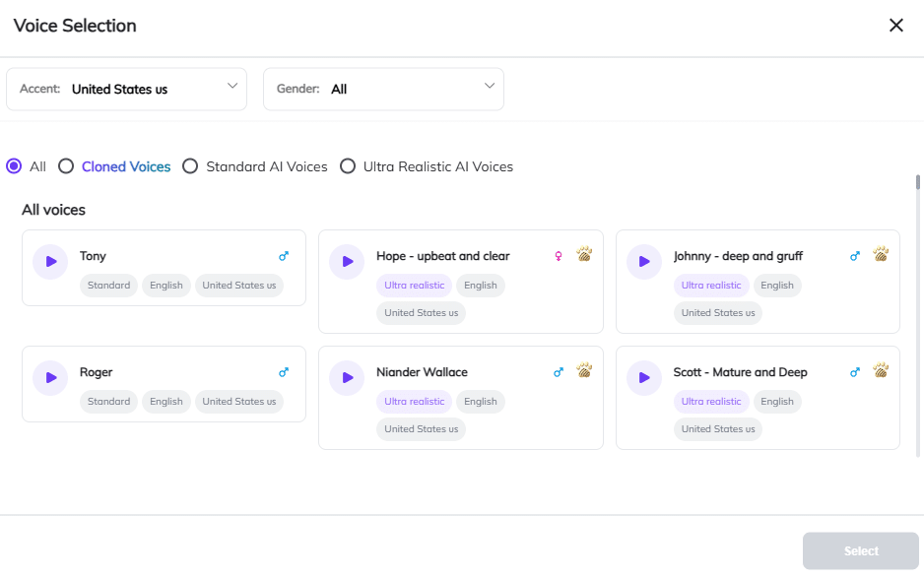Click the crown icon on Scott's card

coord(881,370)
